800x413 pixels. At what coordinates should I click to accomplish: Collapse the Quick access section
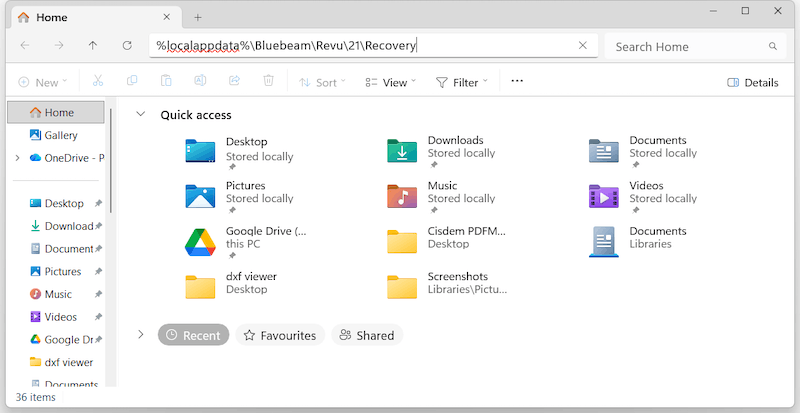[141, 115]
